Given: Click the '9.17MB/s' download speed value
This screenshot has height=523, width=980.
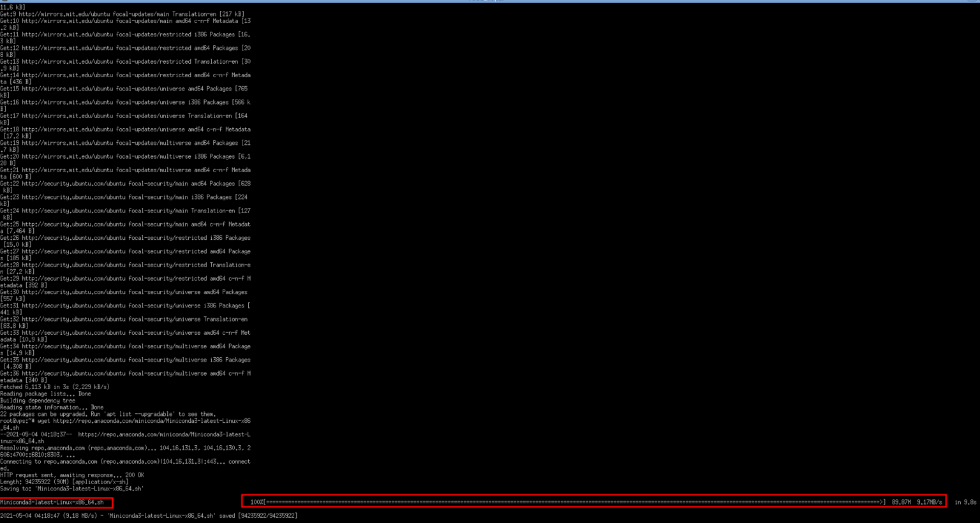Looking at the screenshot, I should point(929,503).
